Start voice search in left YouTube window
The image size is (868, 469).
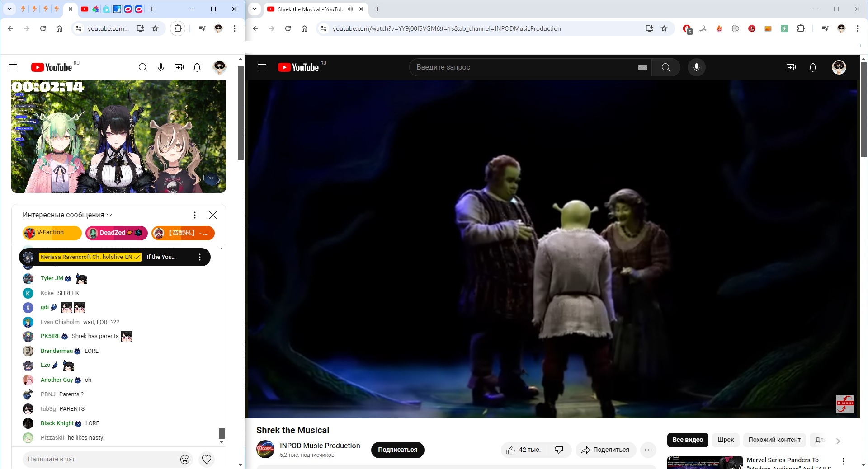[161, 67]
